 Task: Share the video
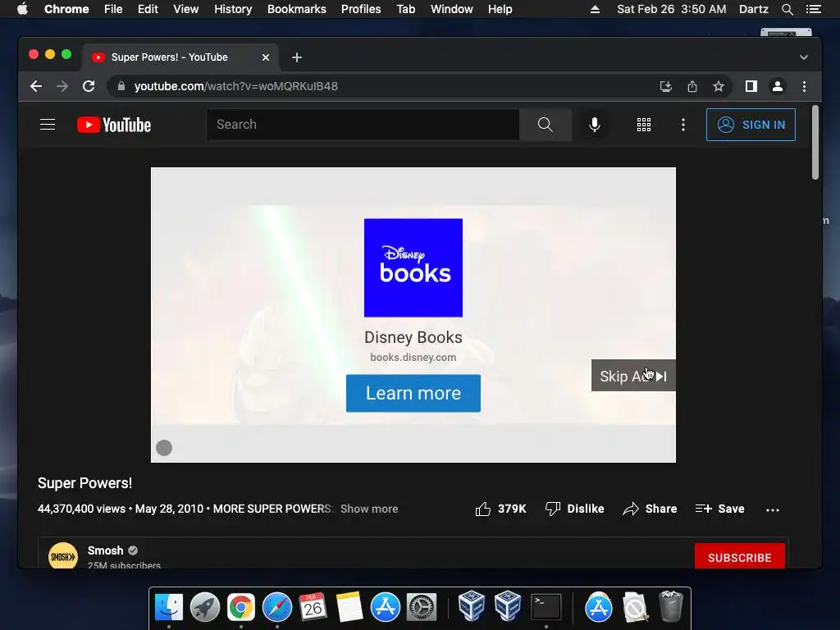[650, 509]
